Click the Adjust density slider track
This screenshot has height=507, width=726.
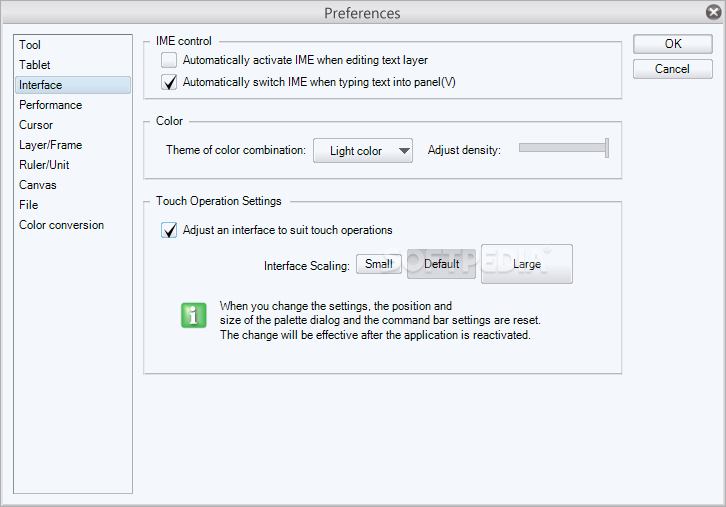pos(562,148)
